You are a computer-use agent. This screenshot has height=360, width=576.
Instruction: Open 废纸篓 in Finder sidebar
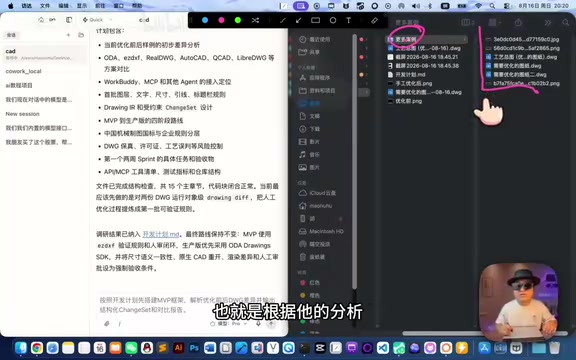pos(316,257)
